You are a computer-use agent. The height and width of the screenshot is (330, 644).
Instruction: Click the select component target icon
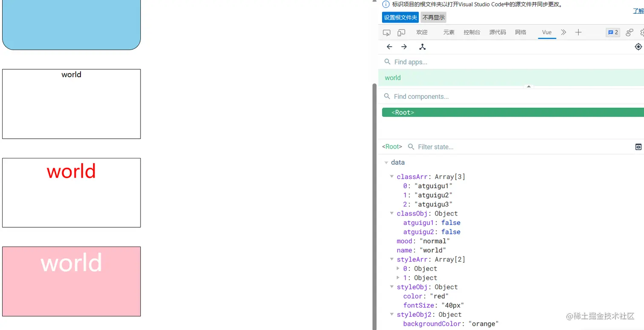pos(638,47)
